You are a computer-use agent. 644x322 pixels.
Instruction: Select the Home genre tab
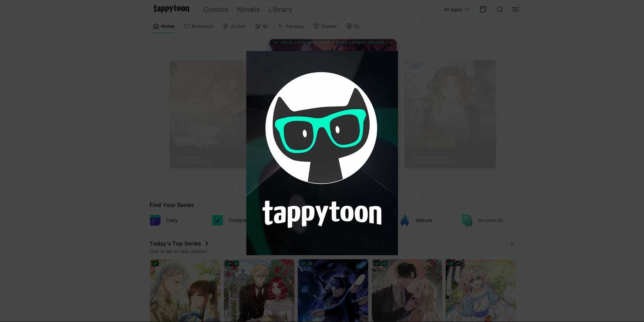(x=164, y=26)
